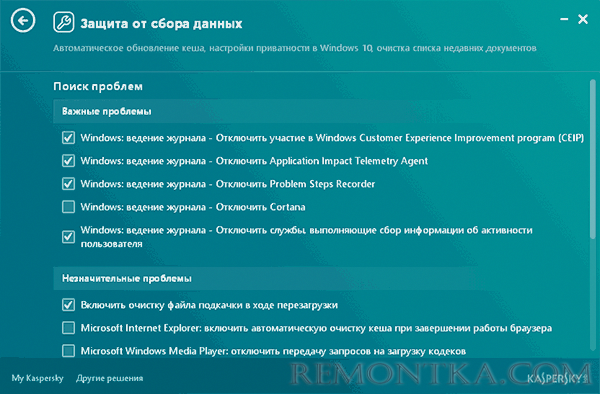
Task: Toggle checkbox for services collecting user activity
Action: [68, 237]
